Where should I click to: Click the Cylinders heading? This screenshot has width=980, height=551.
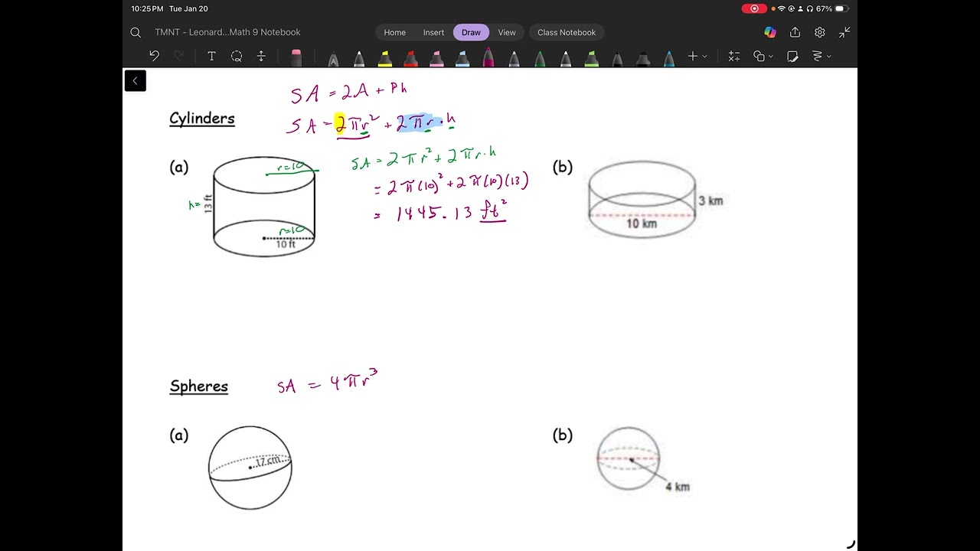point(202,119)
